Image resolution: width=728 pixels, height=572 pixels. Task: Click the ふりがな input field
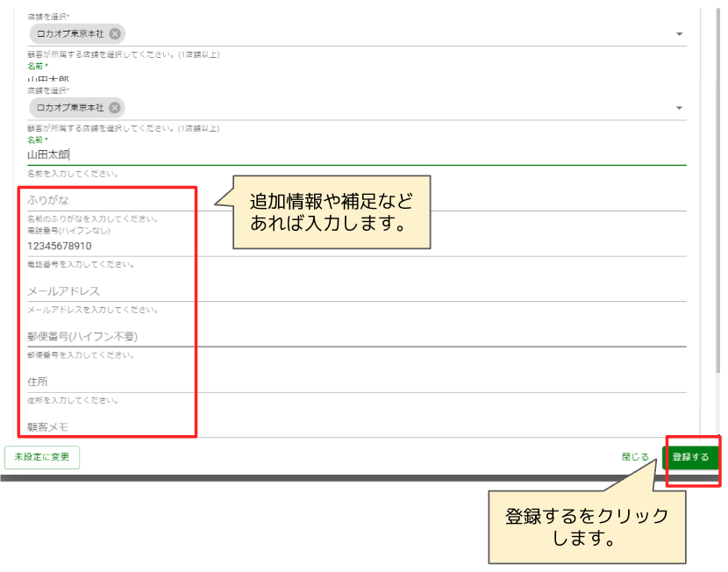click(357, 200)
